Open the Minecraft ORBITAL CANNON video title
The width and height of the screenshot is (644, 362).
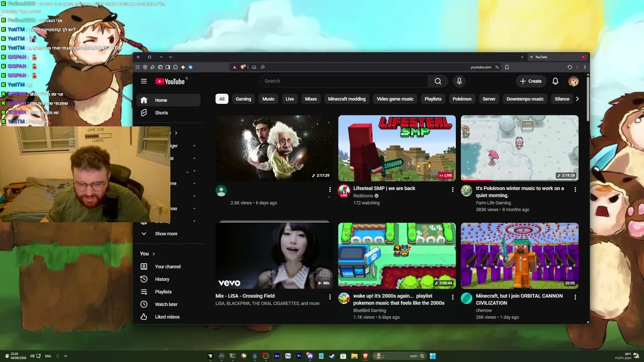click(x=519, y=299)
